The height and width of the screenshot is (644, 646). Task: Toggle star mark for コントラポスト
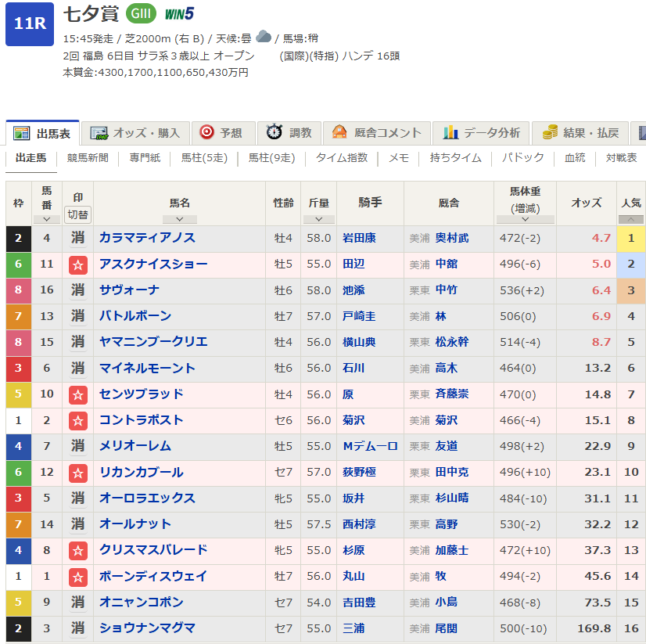[x=78, y=421]
